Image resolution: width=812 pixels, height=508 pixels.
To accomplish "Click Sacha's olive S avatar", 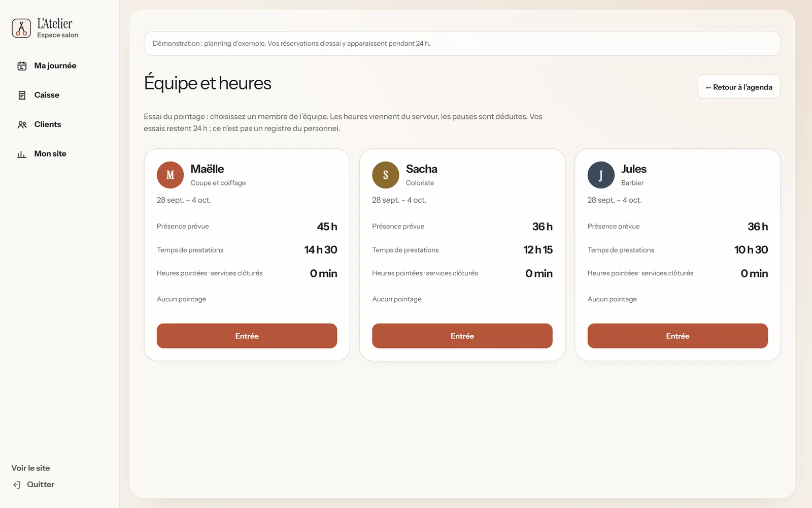I will (386, 175).
